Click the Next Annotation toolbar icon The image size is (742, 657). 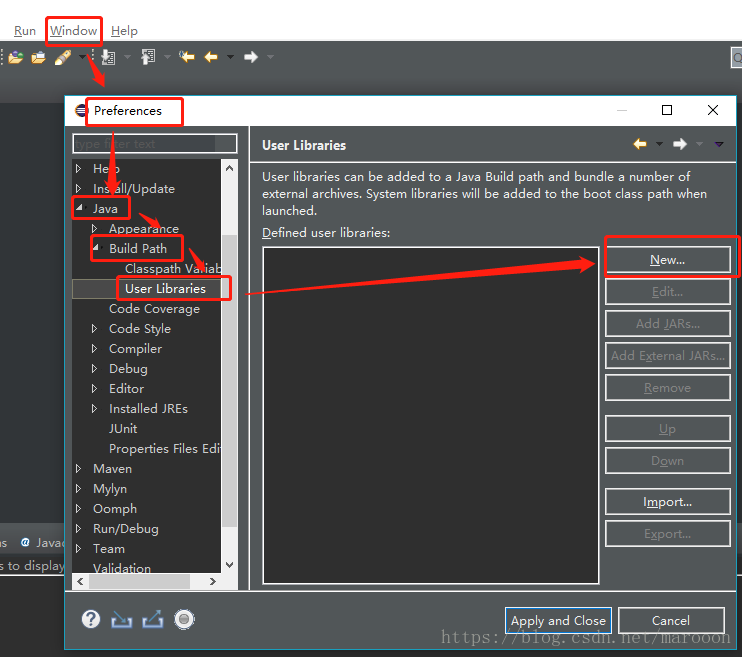(108, 57)
